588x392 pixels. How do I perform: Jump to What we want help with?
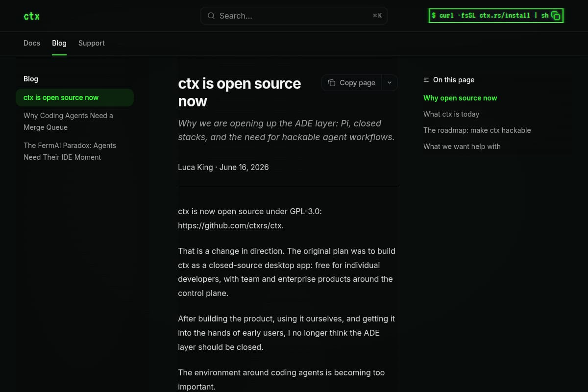pos(462,147)
